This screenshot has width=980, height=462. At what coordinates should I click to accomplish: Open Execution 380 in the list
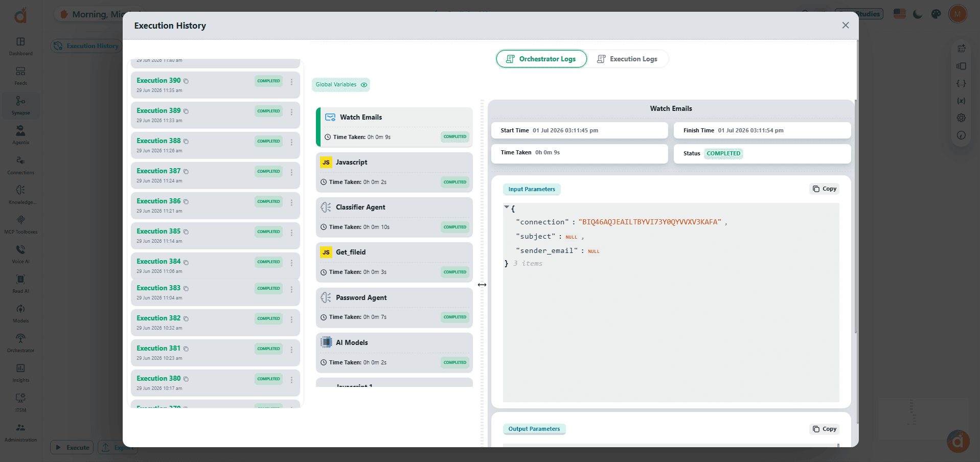[x=215, y=383]
